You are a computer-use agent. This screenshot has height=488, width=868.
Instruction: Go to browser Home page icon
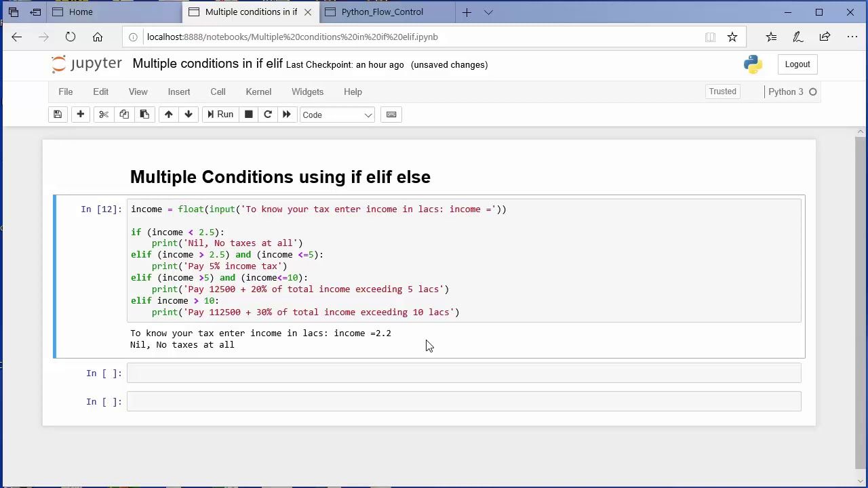98,37
